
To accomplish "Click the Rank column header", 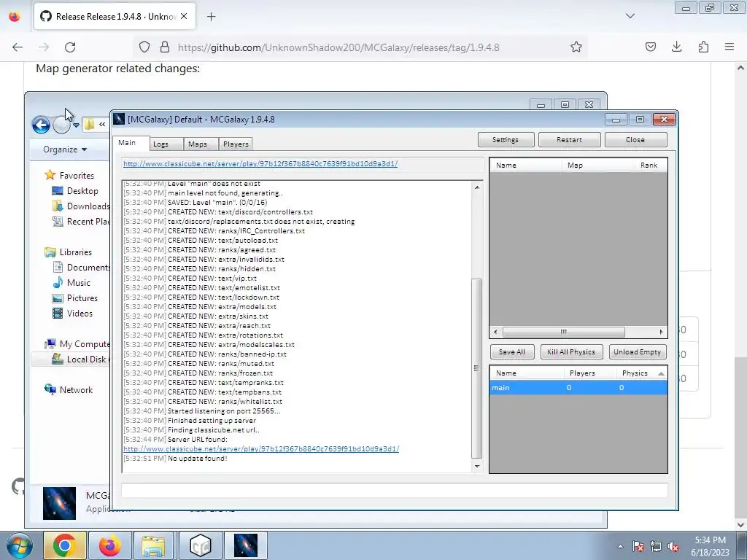I will pos(651,166).
